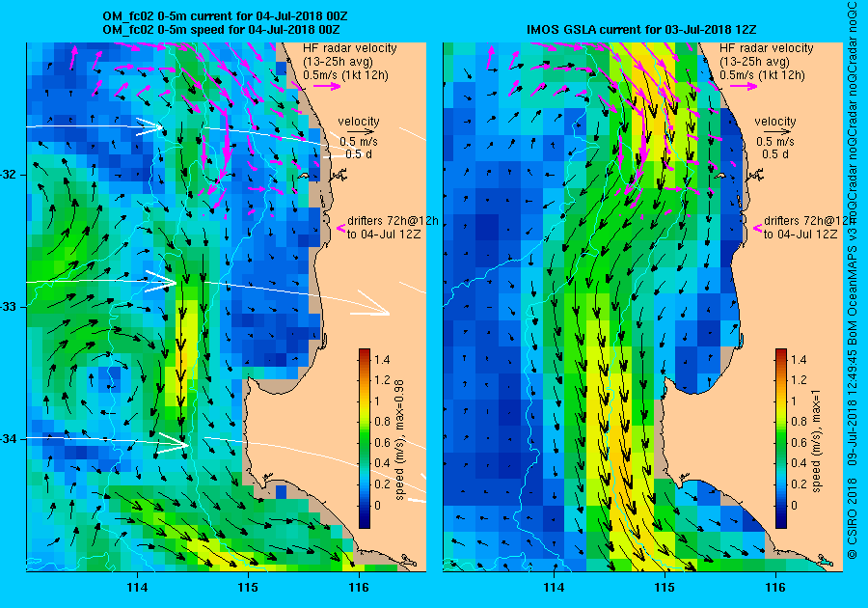Click the '-33' latitude axis label

pos(10,307)
